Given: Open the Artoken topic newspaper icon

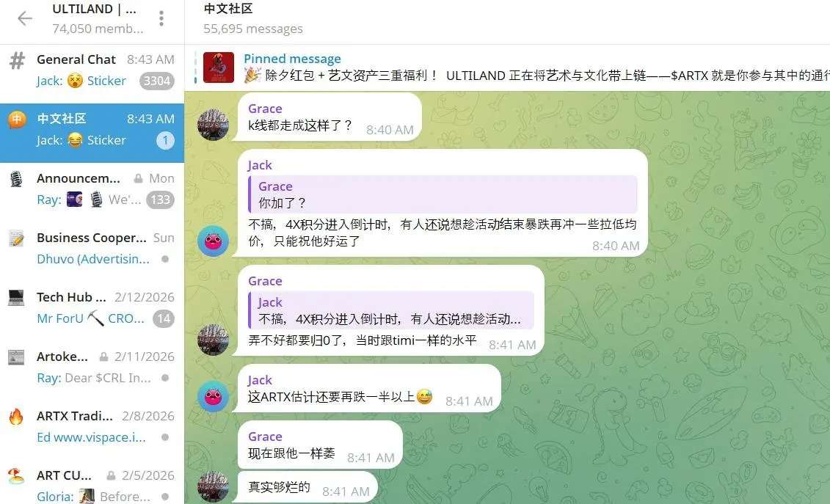Looking at the screenshot, I should pos(16,357).
